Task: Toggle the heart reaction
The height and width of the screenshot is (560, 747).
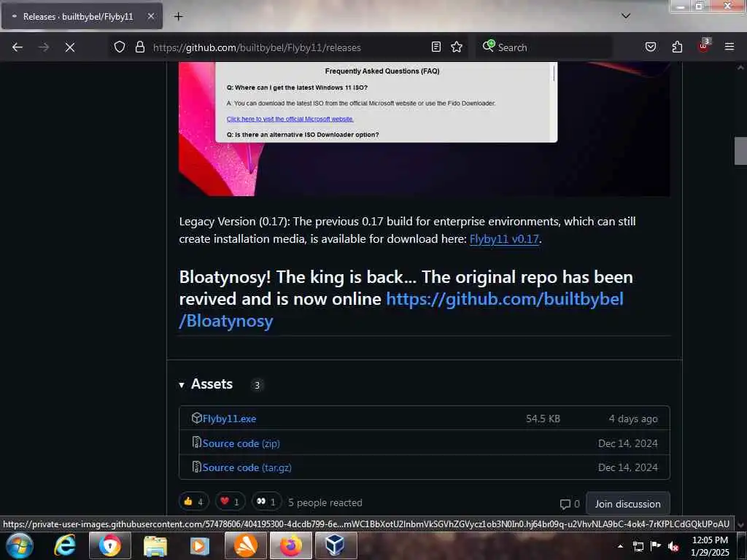Action: point(230,502)
